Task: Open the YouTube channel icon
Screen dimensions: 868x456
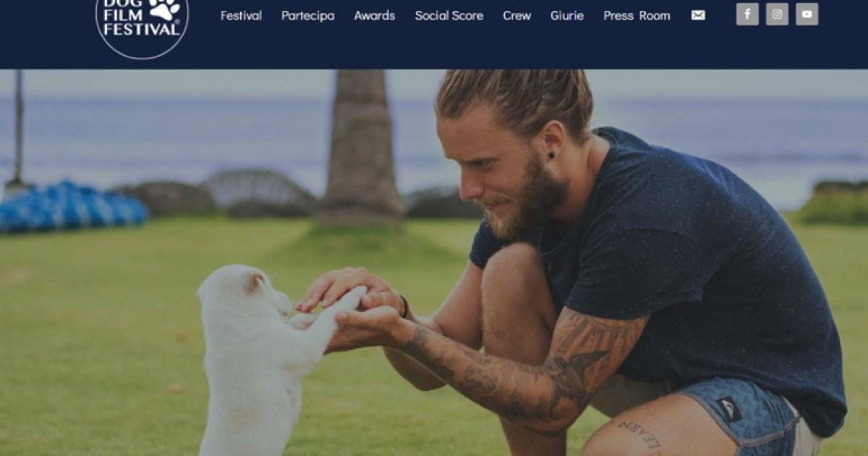Action: 807,14
